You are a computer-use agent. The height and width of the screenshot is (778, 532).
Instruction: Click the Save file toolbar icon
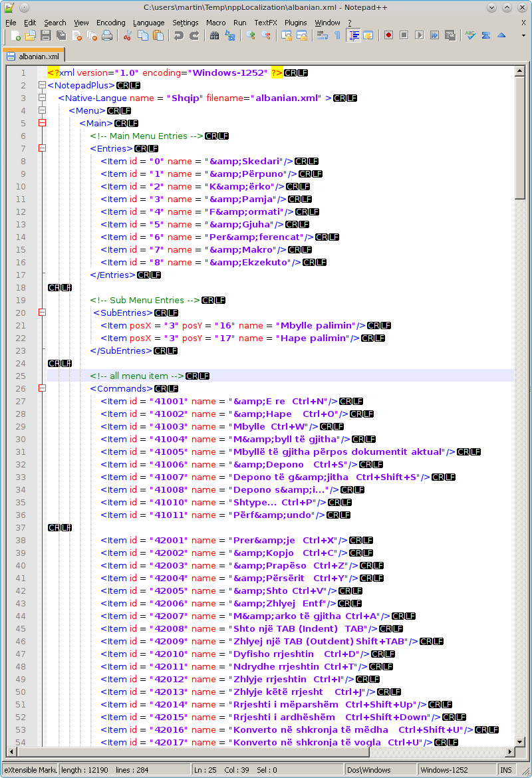[46, 35]
